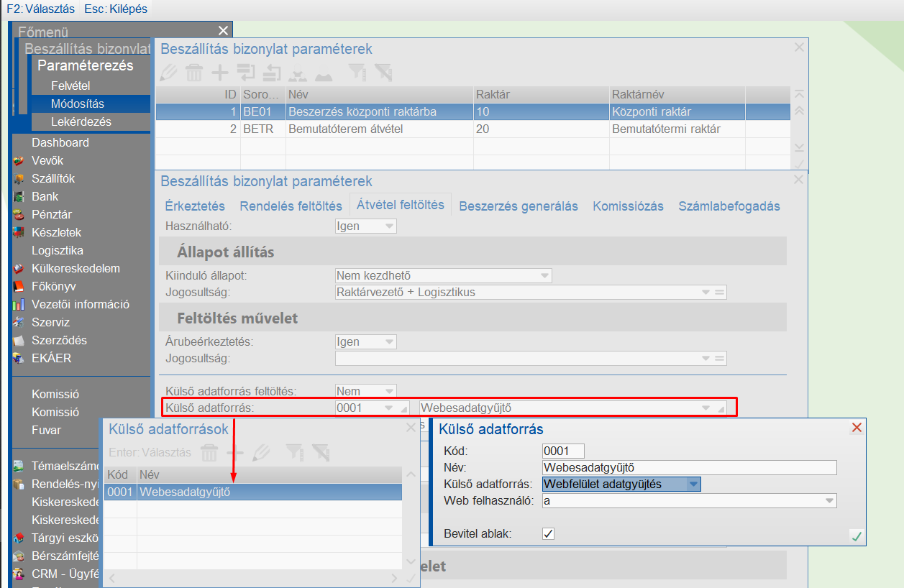
Task: Open Külkereskedelem module in sidebar
Action: [76, 268]
